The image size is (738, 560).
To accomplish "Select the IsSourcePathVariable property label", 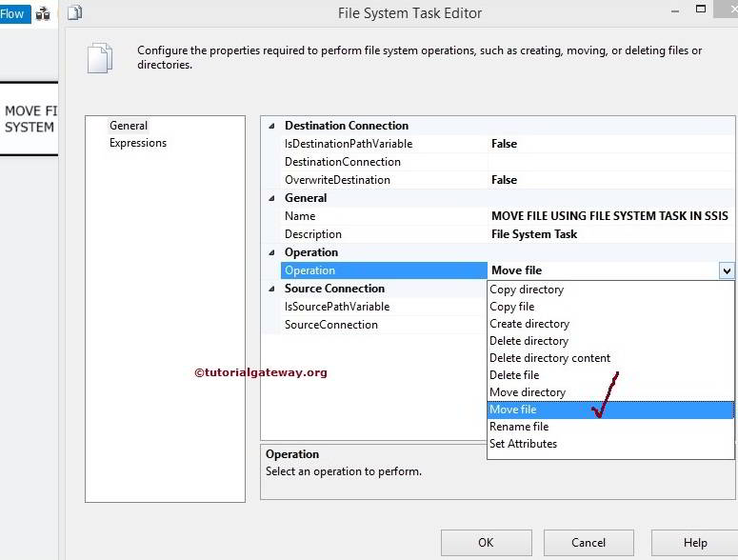I will [x=337, y=307].
